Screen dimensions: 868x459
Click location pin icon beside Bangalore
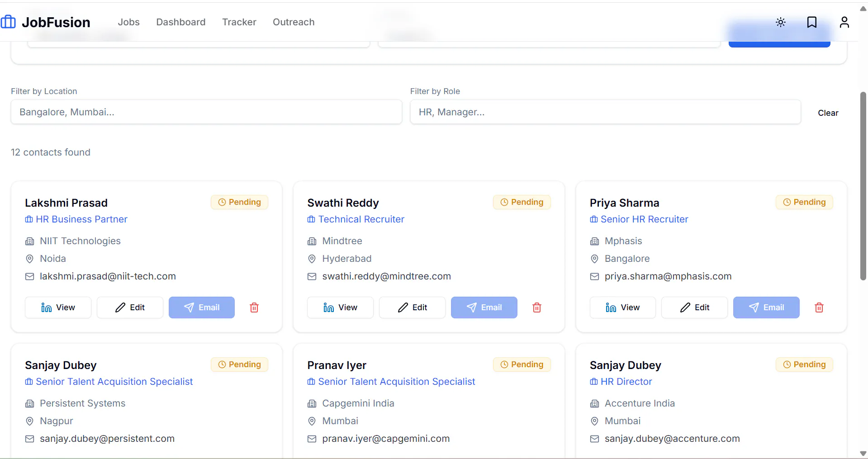[x=594, y=259]
